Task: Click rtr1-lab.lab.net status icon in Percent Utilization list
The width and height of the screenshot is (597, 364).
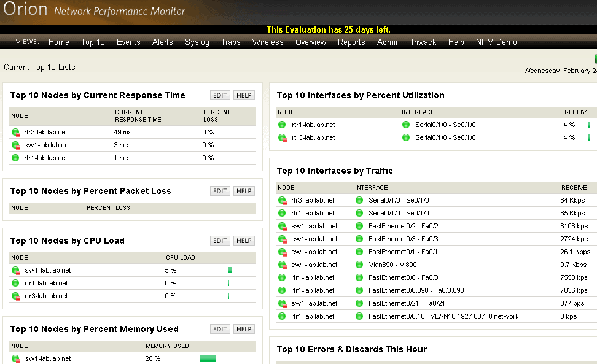Action: [281, 124]
